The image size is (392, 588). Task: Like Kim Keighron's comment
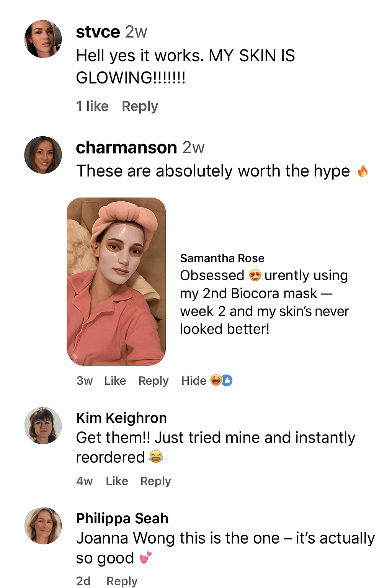pos(117,481)
